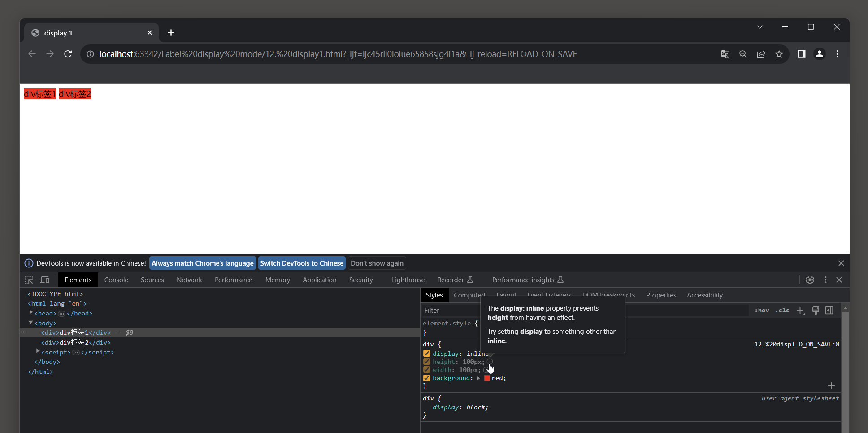868x433 pixels.
Task: Open the tab search dropdown
Action: click(760, 27)
